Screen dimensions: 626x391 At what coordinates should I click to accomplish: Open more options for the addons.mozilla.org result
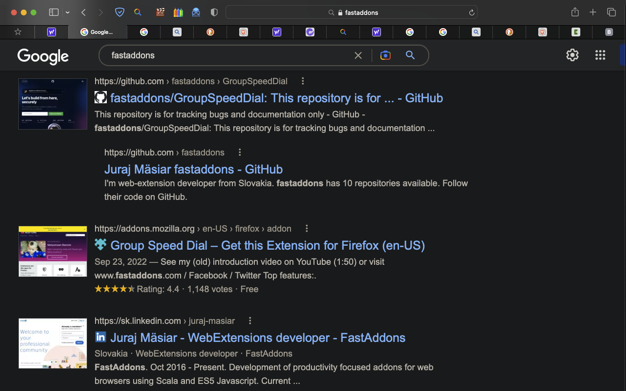[307, 228]
